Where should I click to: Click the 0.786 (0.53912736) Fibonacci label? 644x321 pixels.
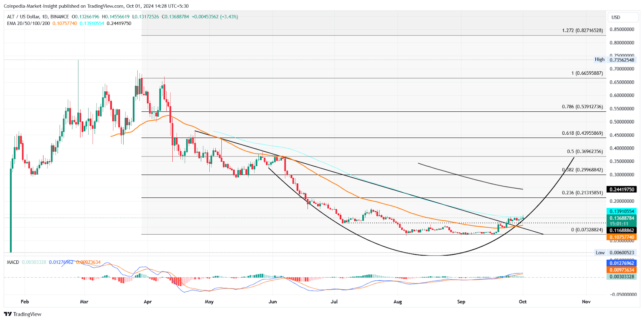[582, 107]
